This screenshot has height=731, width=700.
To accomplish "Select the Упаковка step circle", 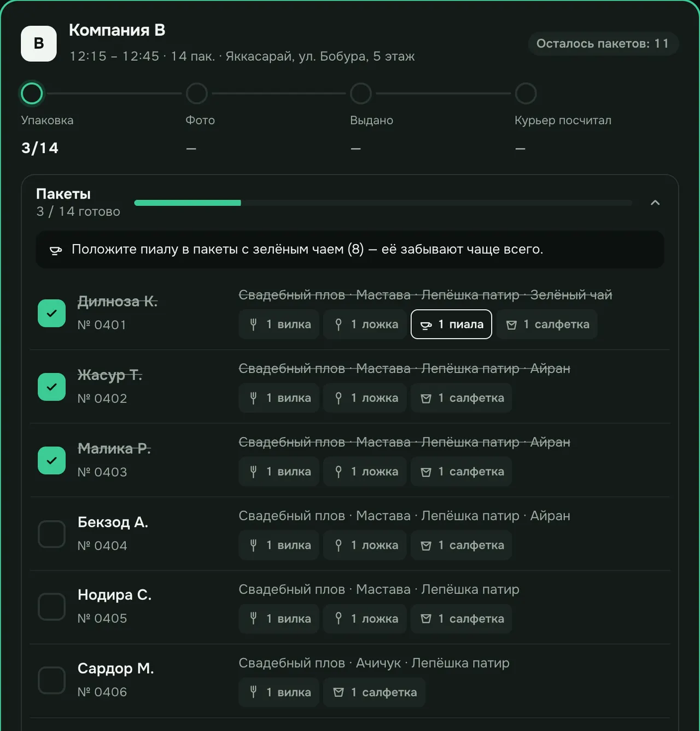I will (x=32, y=94).
